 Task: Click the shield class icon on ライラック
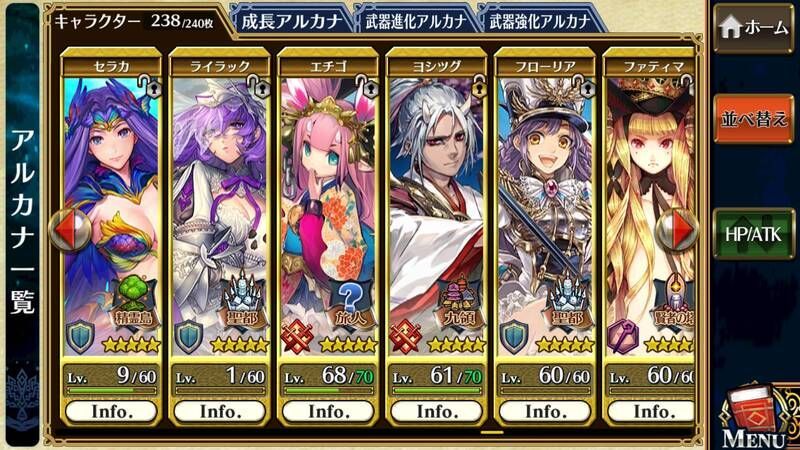(x=189, y=337)
